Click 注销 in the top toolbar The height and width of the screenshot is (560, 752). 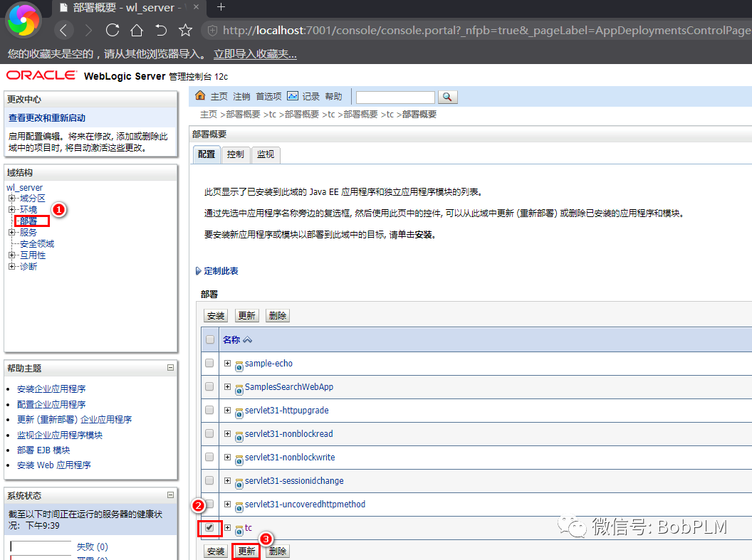pos(241,96)
